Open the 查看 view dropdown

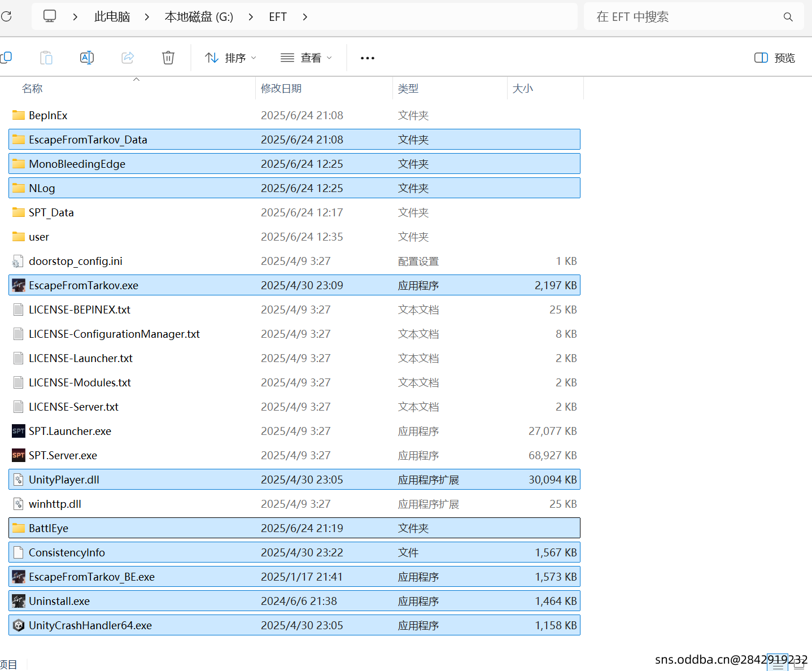[306, 58]
